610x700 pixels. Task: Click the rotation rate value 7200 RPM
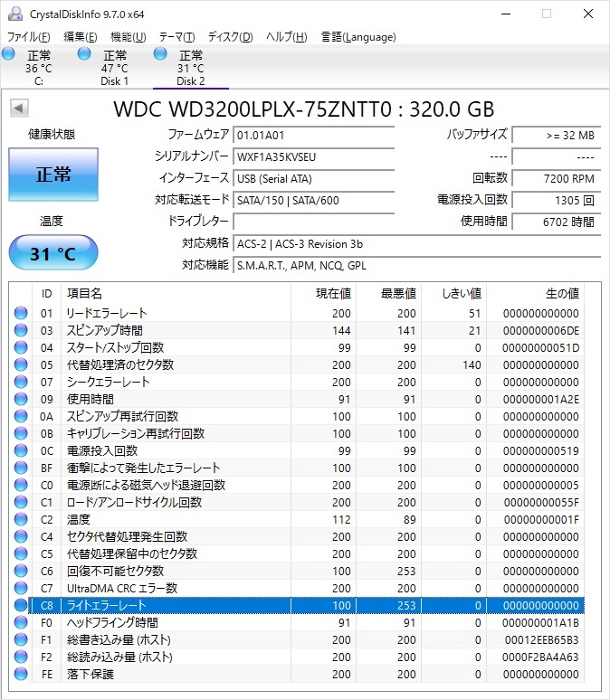tap(557, 178)
